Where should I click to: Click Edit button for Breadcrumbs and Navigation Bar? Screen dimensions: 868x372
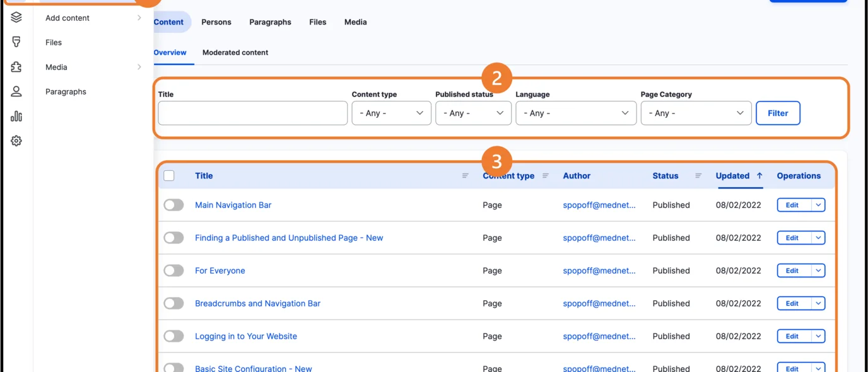794,303
